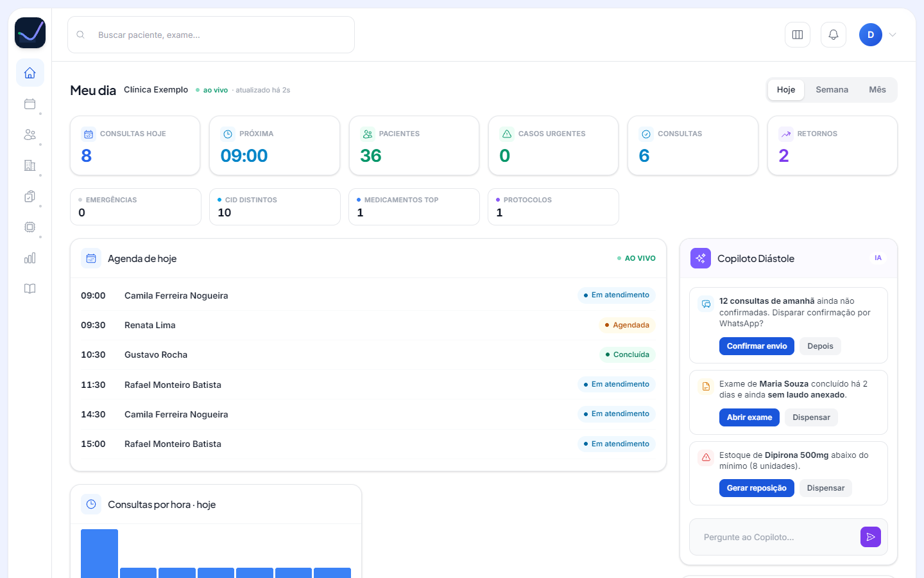Click the Copiloto Diástole sparkle icon

click(x=701, y=258)
